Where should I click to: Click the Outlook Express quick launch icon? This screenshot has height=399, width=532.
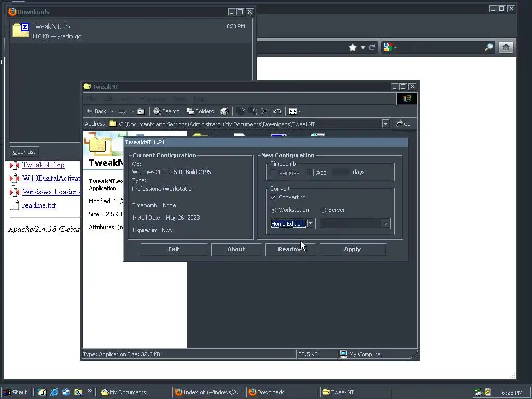[x=66, y=392]
